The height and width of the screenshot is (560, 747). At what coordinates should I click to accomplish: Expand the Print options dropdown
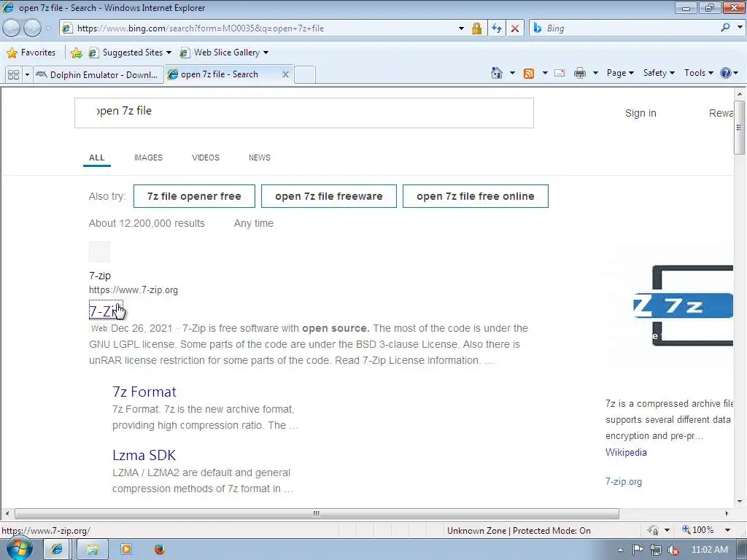[x=595, y=73]
